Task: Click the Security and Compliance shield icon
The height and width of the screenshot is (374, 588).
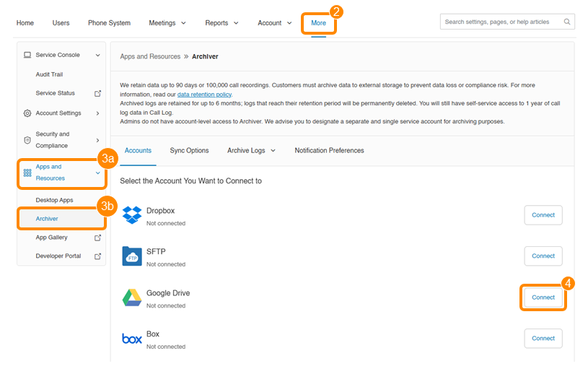Action: [x=27, y=139]
